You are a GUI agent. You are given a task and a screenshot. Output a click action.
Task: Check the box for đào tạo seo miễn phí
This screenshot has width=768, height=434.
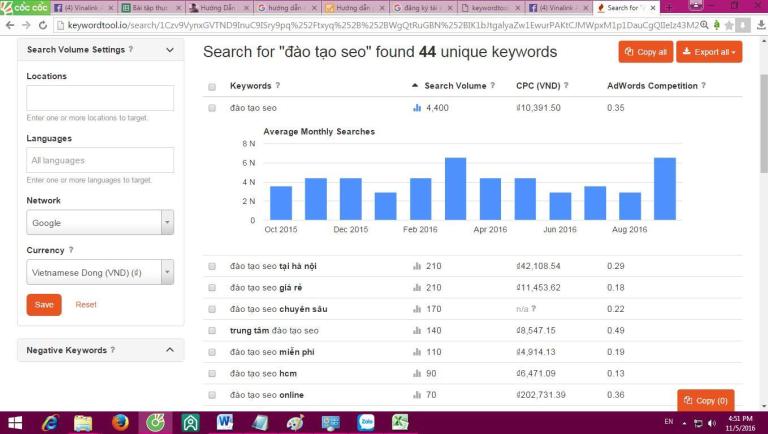pyautogui.click(x=212, y=352)
